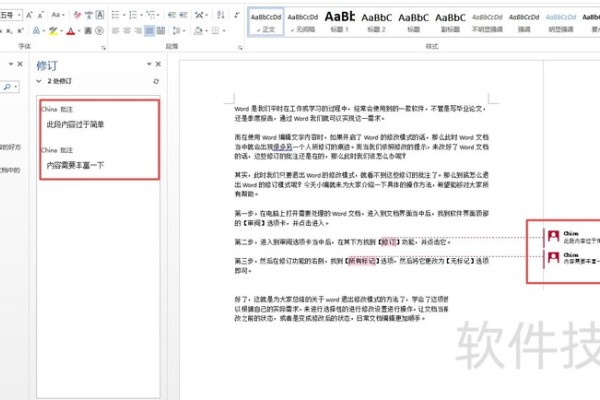Viewport: 600px width, 400px height.
Task: Apply paragraph shading with the paint bucket
Action: click(x=198, y=31)
